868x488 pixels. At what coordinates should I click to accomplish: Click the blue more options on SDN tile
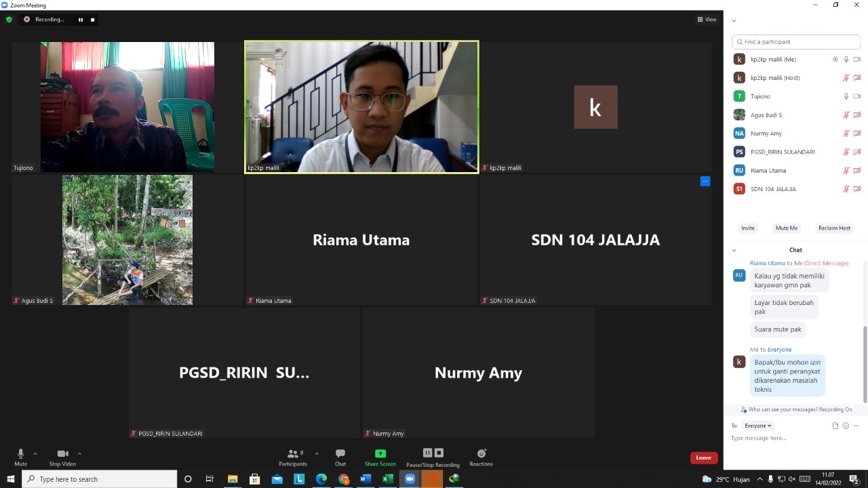point(705,181)
